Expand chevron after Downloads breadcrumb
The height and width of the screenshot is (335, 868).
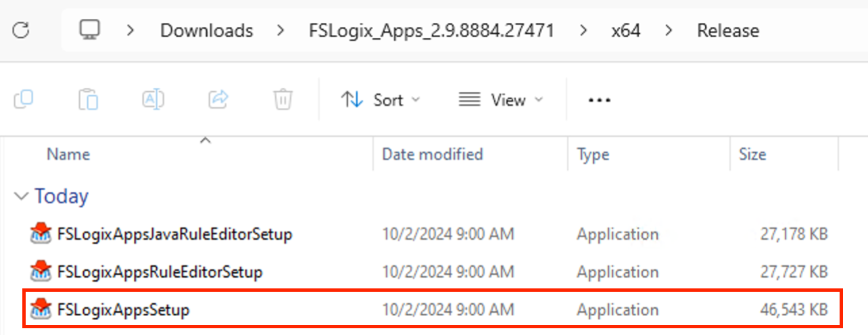point(281,30)
